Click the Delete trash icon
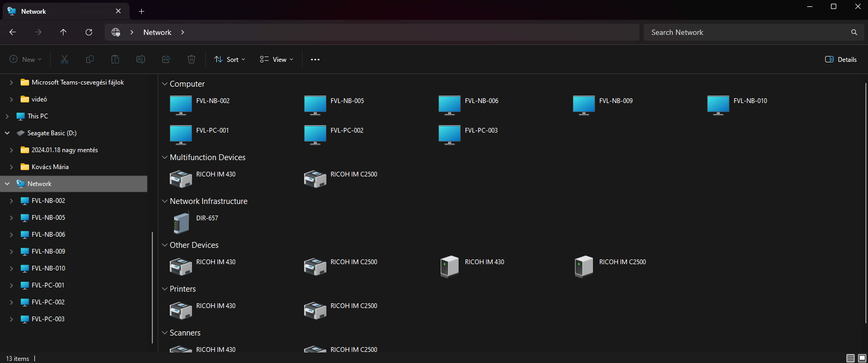This screenshot has width=868, height=363. click(191, 59)
